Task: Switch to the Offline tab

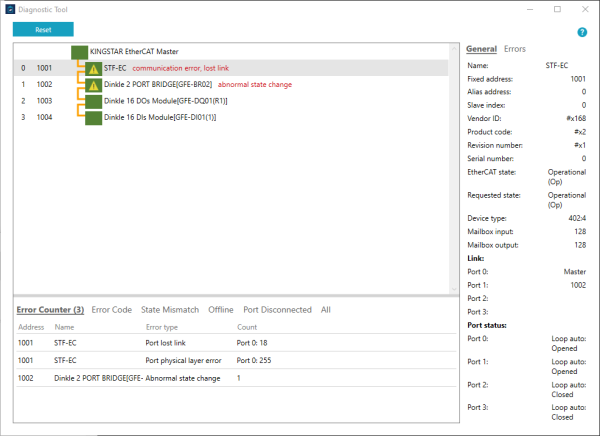Action: tap(221, 310)
